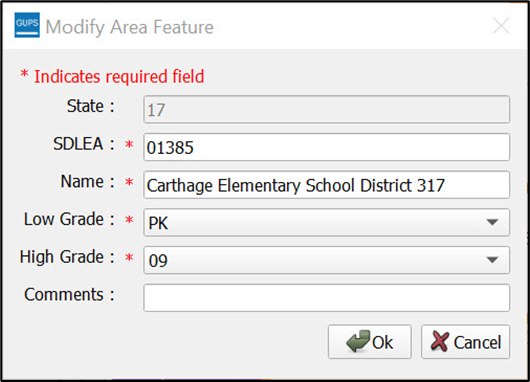530x382 pixels.
Task: Focus the Name field with Carthage Elementary
Action: point(327,185)
